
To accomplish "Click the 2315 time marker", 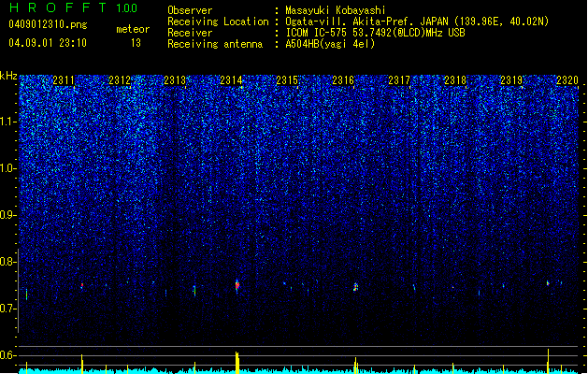I will [x=287, y=80].
